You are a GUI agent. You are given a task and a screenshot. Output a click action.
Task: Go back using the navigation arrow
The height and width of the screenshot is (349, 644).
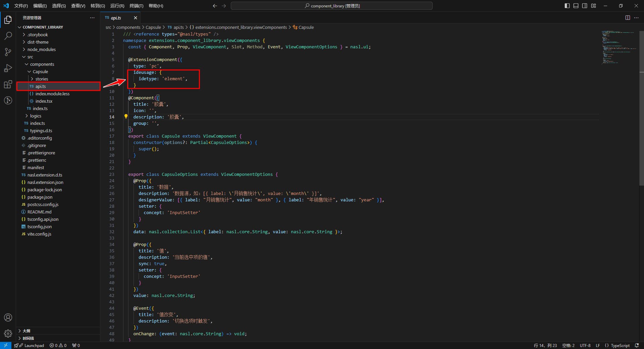(x=215, y=6)
